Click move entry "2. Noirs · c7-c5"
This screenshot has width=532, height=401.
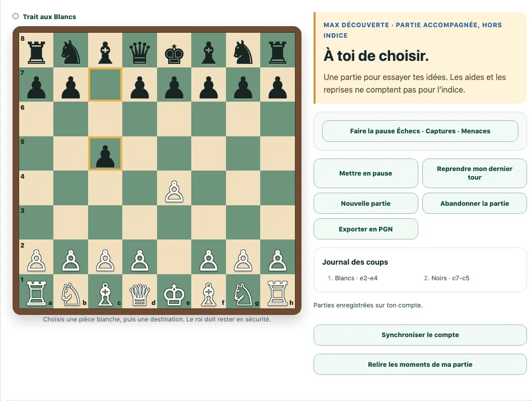pyautogui.click(x=446, y=278)
